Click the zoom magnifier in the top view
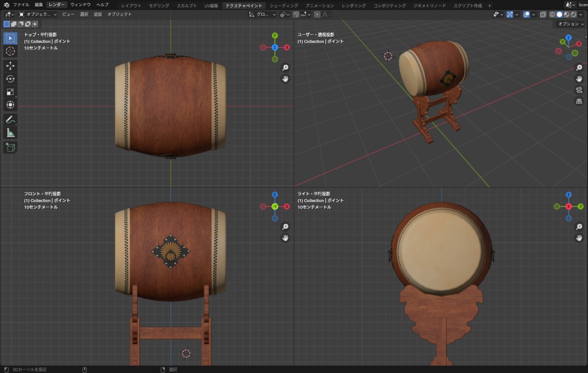Image resolution: width=588 pixels, height=373 pixels. 285,68
